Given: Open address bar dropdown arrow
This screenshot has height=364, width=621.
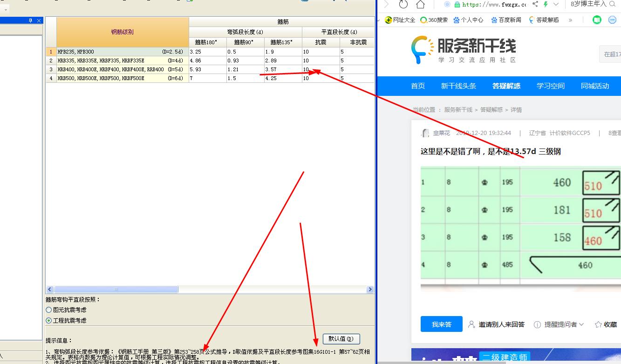Looking at the screenshot, I should [556, 4].
